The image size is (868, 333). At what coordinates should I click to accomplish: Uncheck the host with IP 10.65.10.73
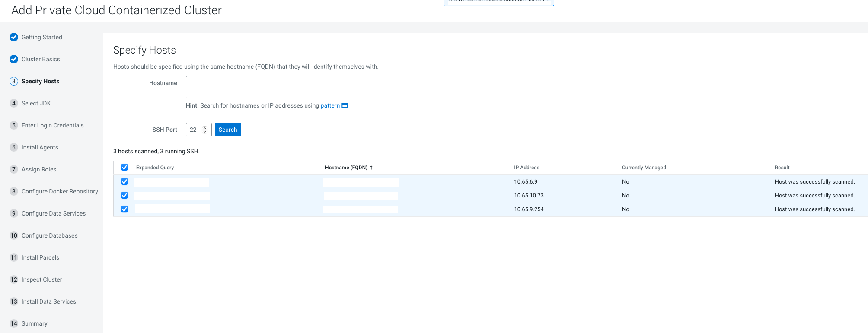tap(124, 195)
